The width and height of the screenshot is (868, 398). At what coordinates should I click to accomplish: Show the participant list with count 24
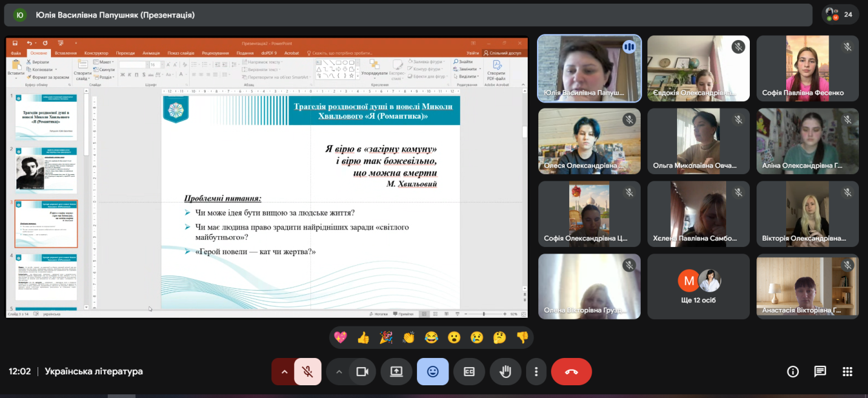click(840, 15)
